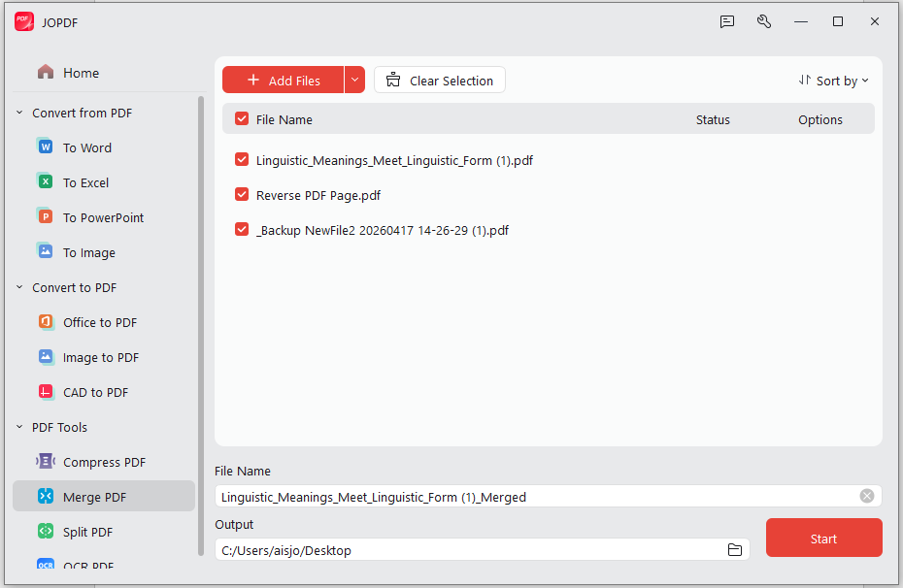Open the Sort by dropdown
903x588 pixels.
point(834,81)
